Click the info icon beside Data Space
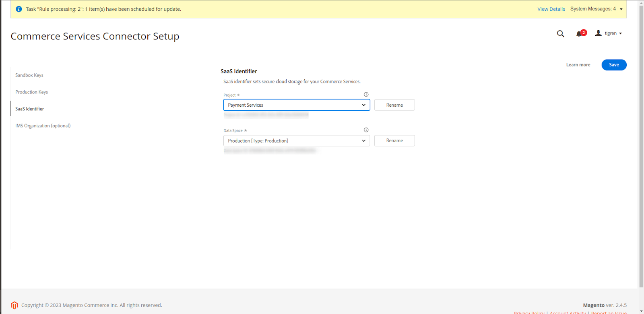Viewport: 644px width, 314px height. (x=366, y=130)
